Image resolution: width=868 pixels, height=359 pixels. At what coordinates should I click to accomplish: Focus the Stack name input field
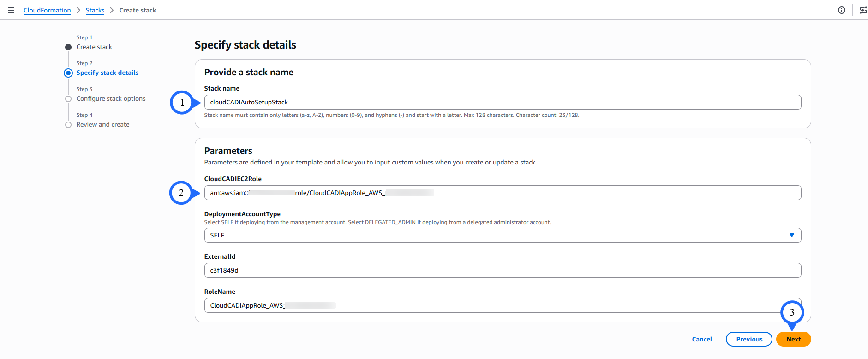coord(503,102)
